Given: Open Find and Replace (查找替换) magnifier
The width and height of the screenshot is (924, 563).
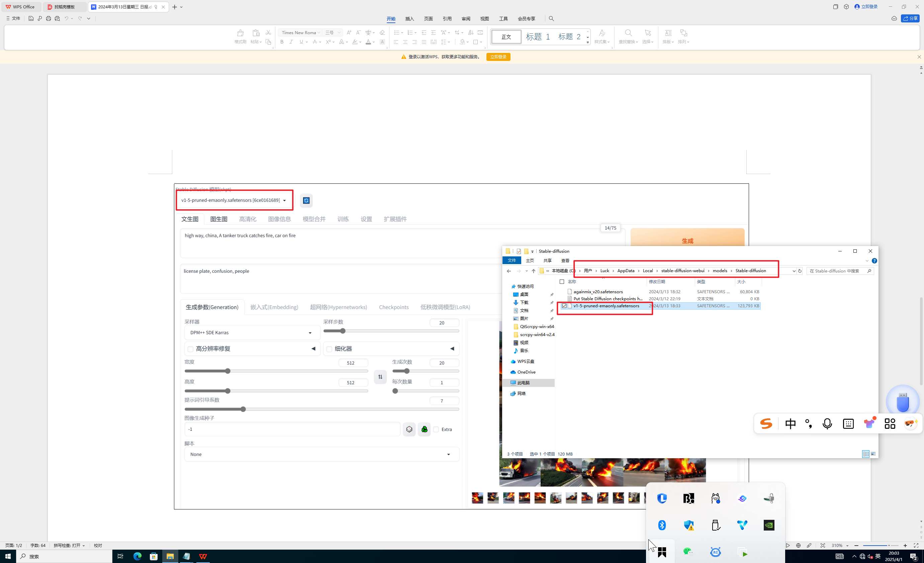Looking at the screenshot, I should tap(628, 33).
